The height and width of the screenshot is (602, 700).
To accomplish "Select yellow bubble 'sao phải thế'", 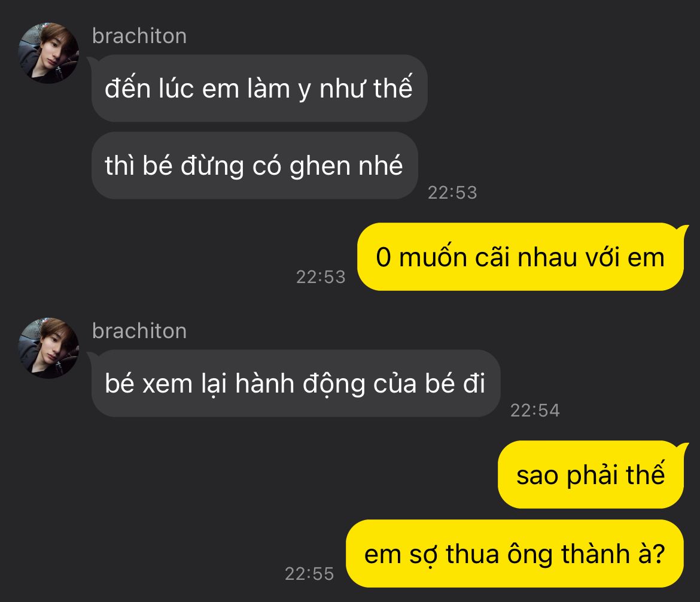I will (591, 475).
